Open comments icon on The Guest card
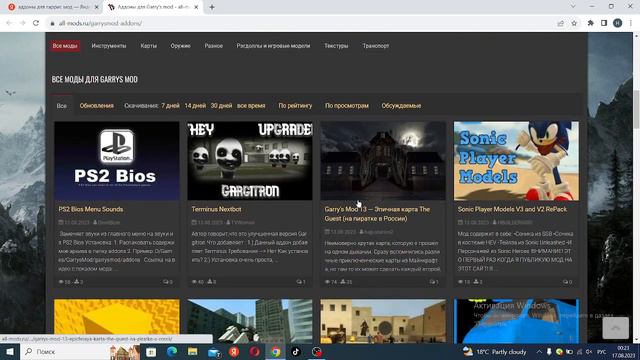The width and height of the screenshot is (640, 360). 433,282
